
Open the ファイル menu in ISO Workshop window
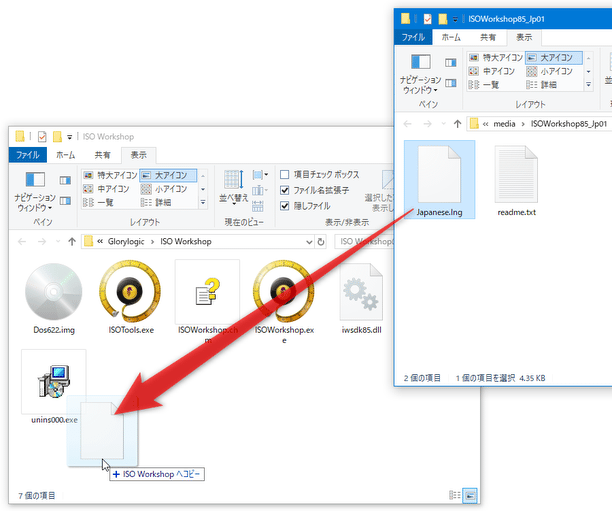click(28, 155)
